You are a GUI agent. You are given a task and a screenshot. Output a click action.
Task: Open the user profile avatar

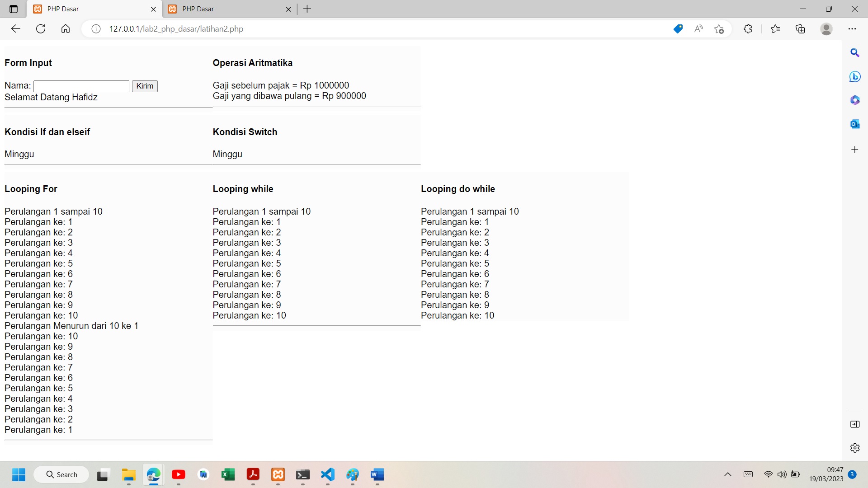(x=826, y=29)
